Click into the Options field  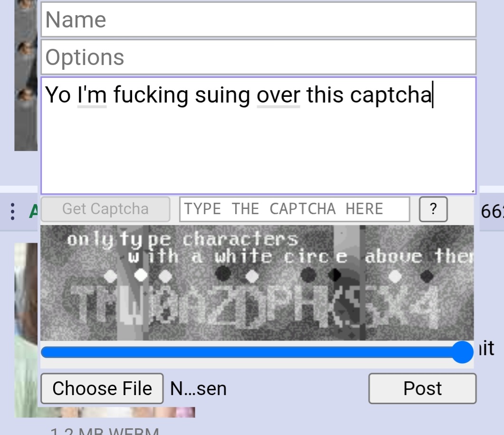(x=258, y=57)
